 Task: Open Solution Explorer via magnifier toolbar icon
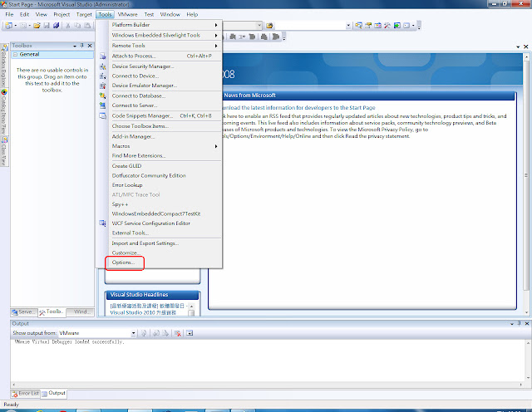(x=358, y=26)
